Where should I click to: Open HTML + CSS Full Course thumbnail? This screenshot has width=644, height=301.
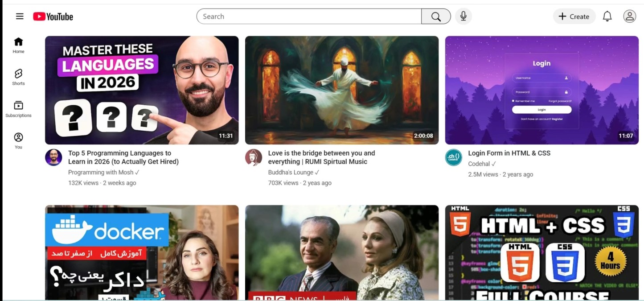(541, 252)
